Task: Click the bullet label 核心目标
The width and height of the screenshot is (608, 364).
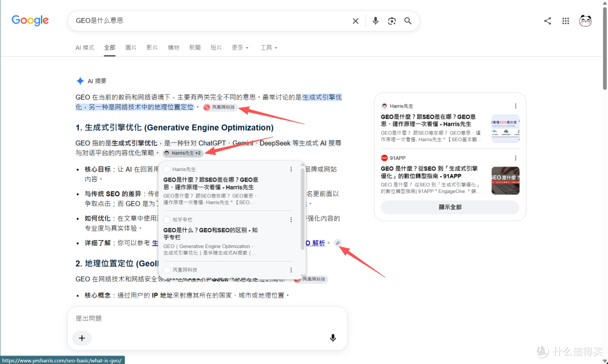Action: point(98,169)
